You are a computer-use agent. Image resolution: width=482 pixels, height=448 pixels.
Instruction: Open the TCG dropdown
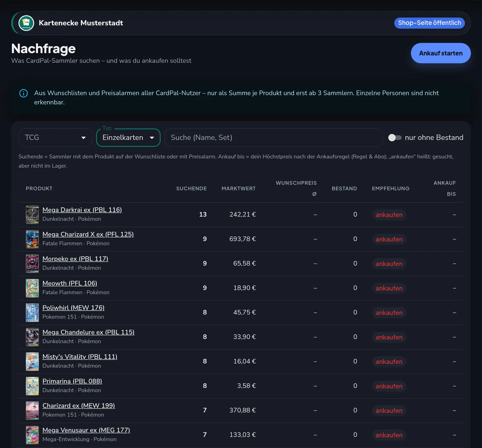[55, 138]
